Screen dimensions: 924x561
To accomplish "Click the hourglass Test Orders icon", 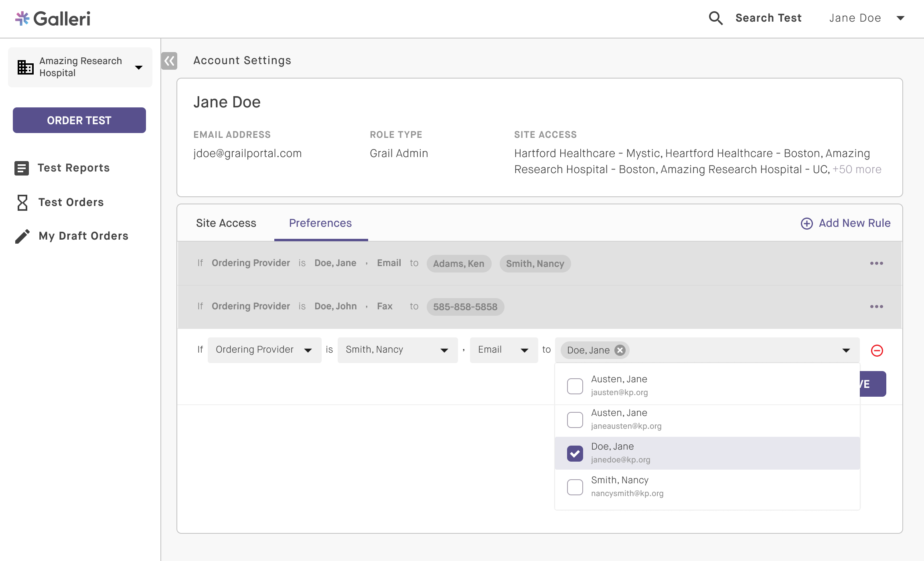I will pyautogui.click(x=22, y=202).
